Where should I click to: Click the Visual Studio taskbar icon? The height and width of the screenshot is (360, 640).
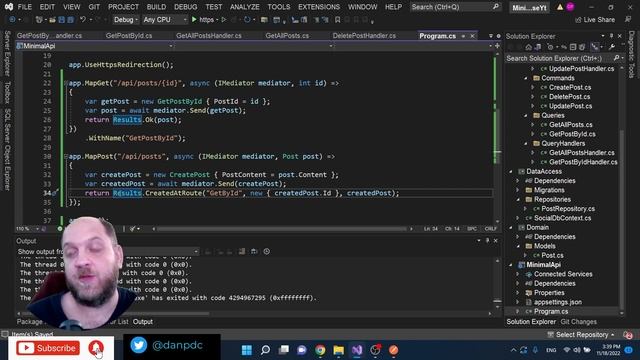[x=357, y=350]
